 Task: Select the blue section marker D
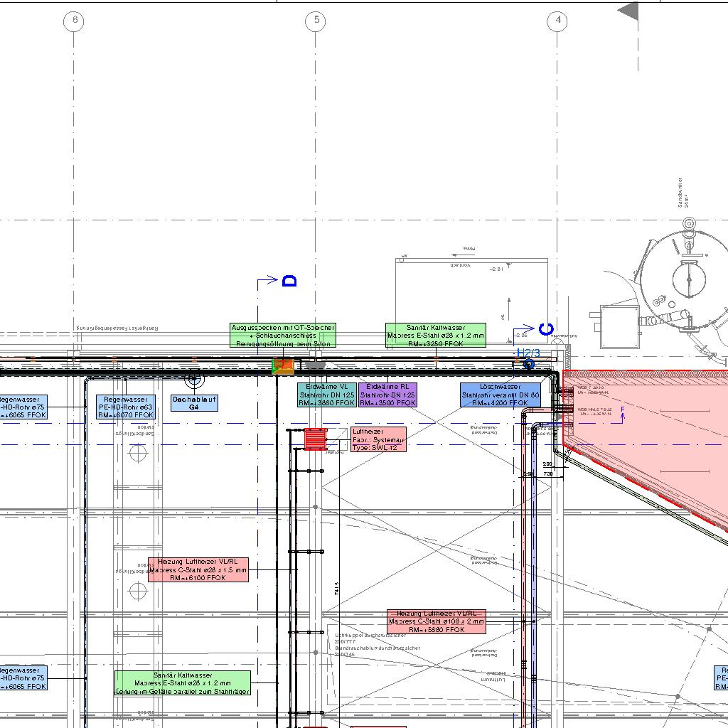click(289, 281)
